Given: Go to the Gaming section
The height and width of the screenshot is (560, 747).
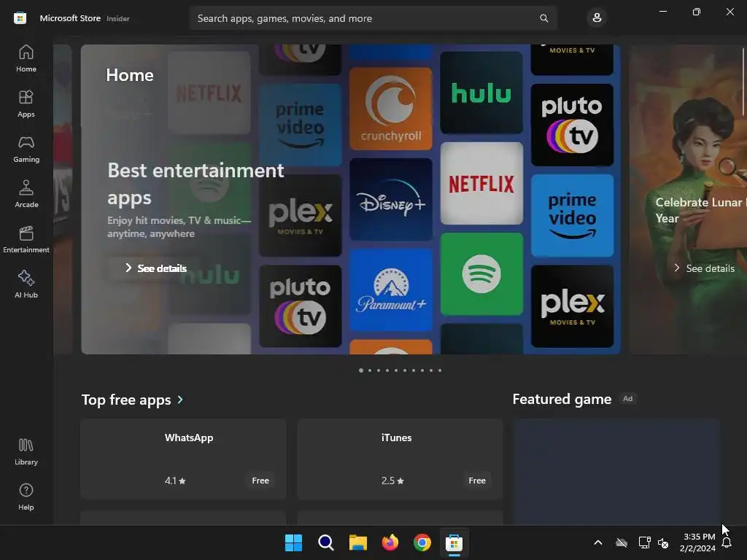Looking at the screenshot, I should tap(26, 149).
